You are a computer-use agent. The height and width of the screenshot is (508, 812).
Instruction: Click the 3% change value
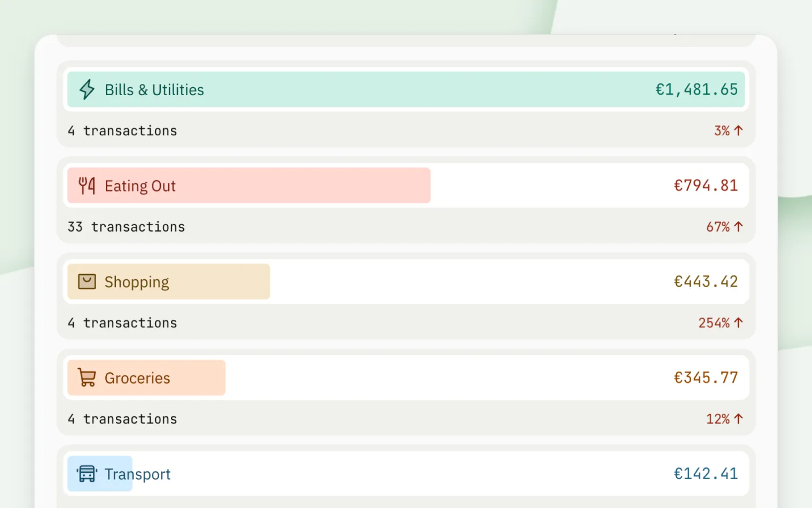[722, 130]
